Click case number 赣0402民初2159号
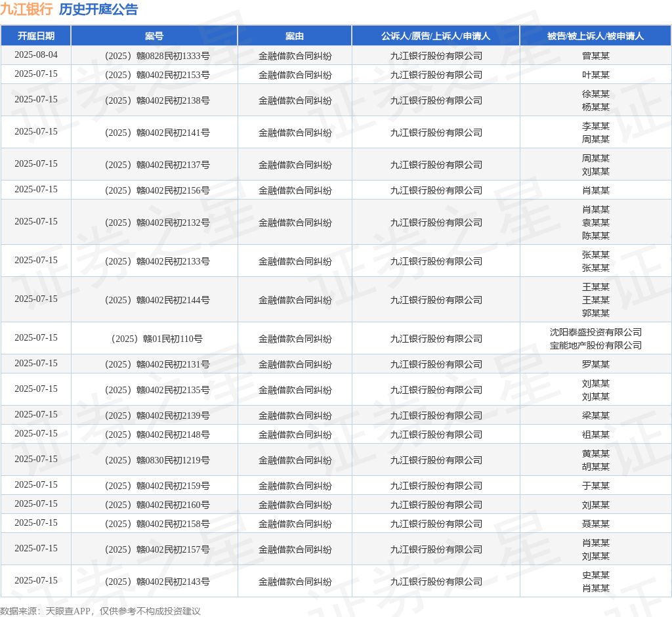Screen dimensions: 672x617 (x=157, y=486)
